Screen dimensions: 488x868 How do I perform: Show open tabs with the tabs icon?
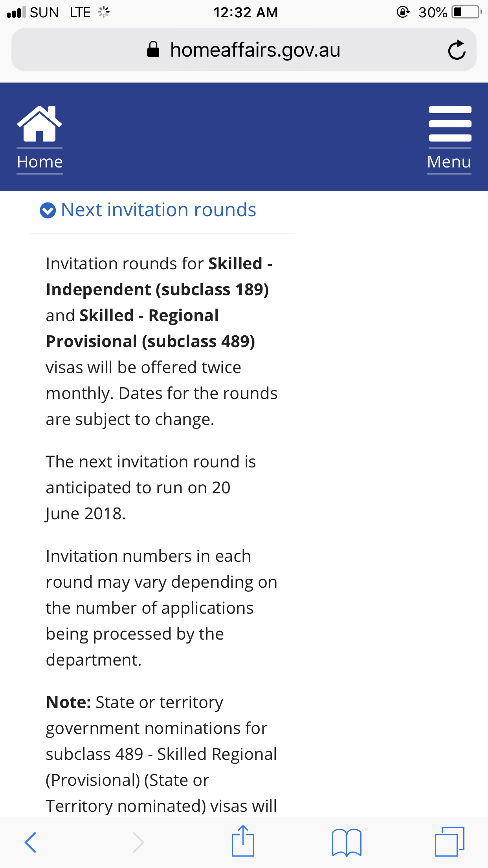click(x=449, y=842)
